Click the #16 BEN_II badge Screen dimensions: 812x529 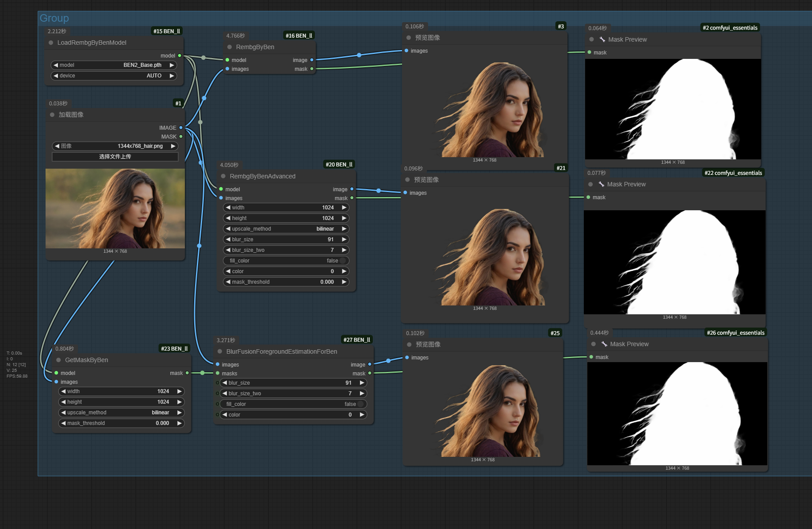pyautogui.click(x=299, y=36)
